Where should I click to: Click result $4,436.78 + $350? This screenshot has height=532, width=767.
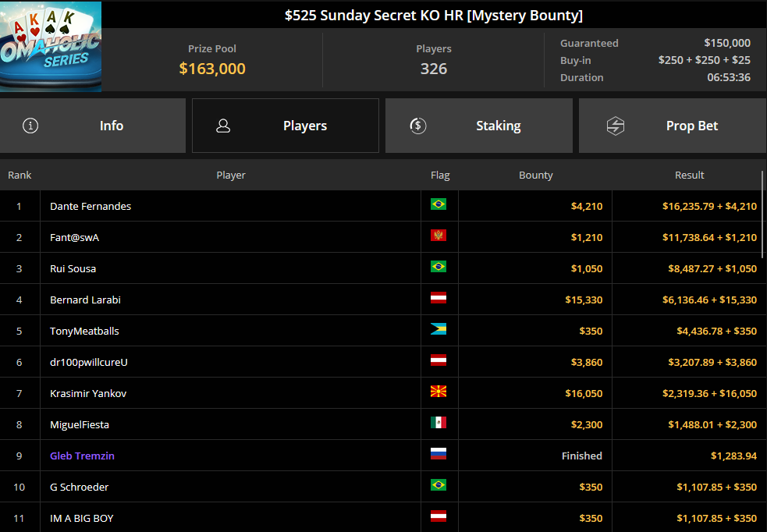pos(716,331)
